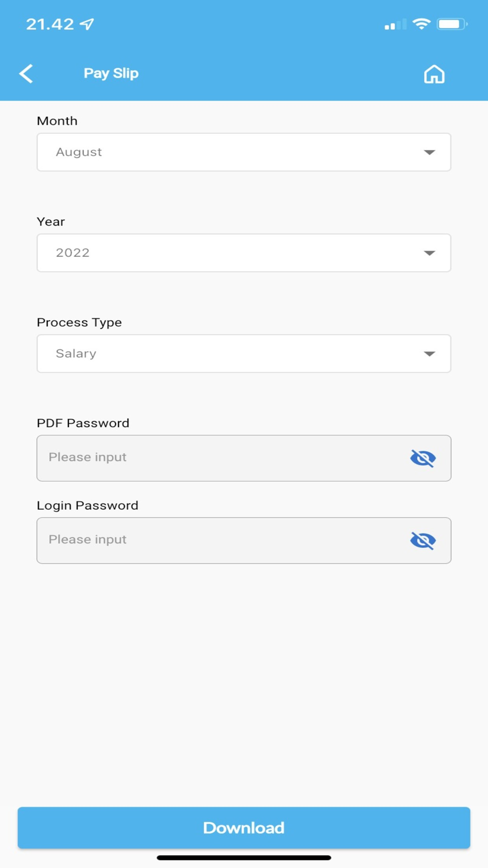Expand the Year dropdown showing 2022
The image size is (488, 868).
click(244, 253)
